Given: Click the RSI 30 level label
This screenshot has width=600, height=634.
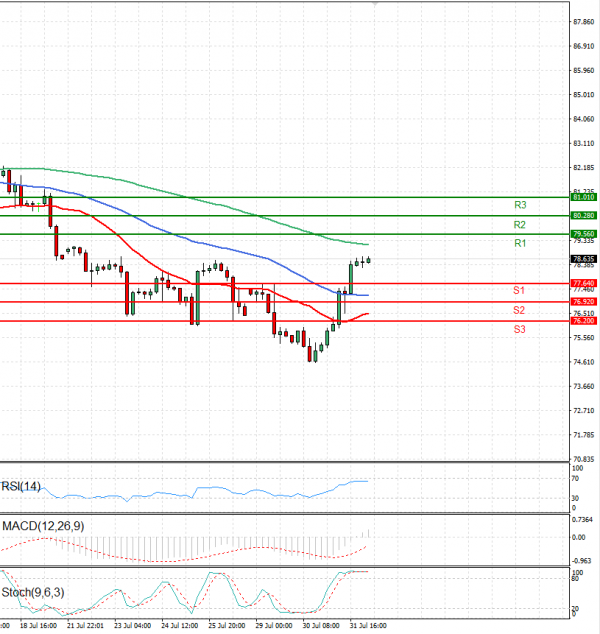Looking at the screenshot, I should [x=576, y=499].
